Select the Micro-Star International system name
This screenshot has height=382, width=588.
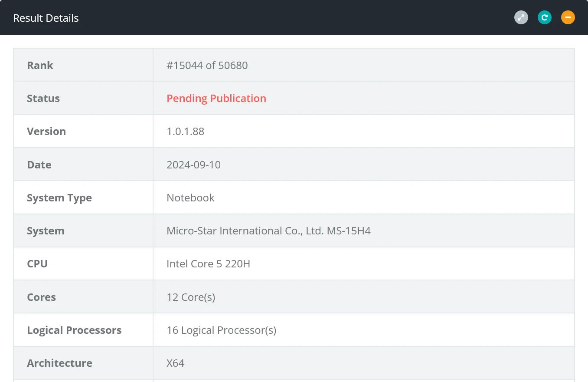(x=268, y=231)
